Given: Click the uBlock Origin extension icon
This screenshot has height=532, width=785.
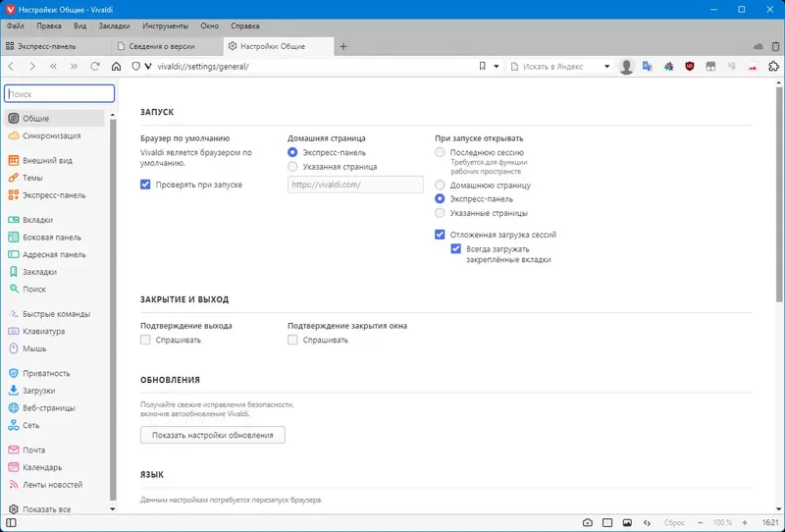Looking at the screenshot, I should click(x=690, y=66).
